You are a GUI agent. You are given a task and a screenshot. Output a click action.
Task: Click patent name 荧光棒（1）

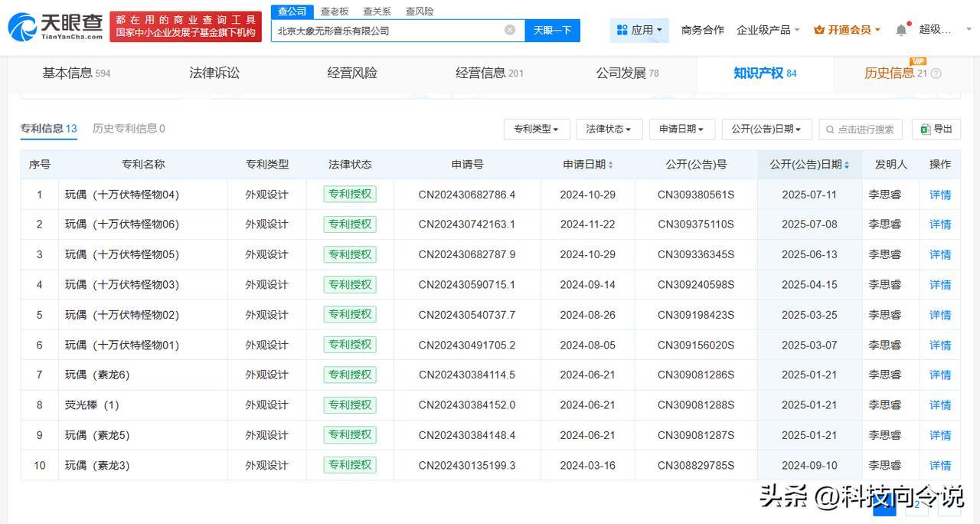point(92,404)
